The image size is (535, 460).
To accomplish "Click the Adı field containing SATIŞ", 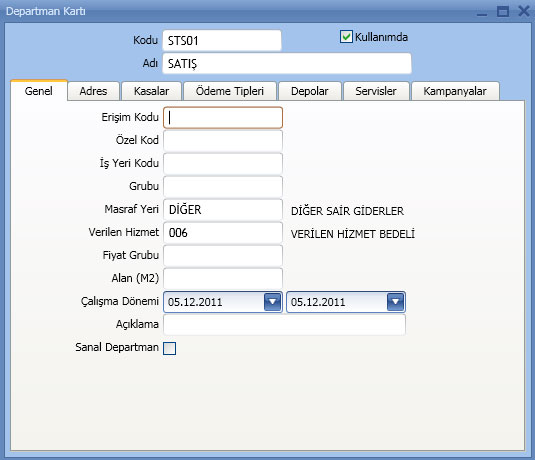I will [287, 63].
